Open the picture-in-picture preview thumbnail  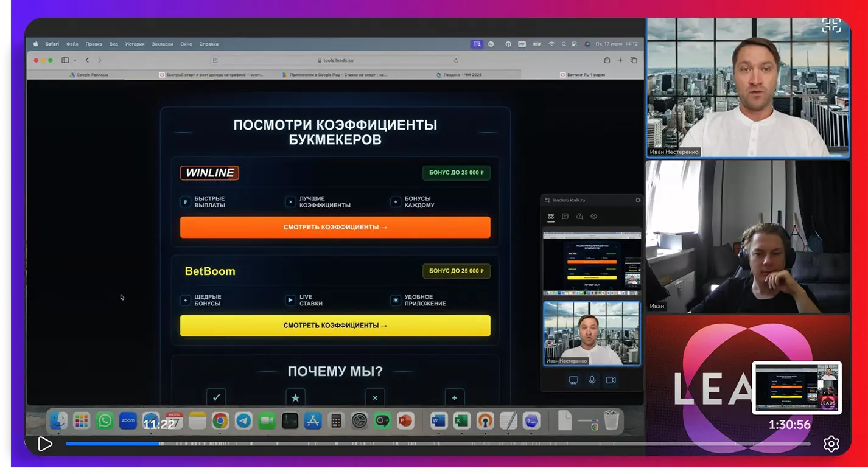797,388
